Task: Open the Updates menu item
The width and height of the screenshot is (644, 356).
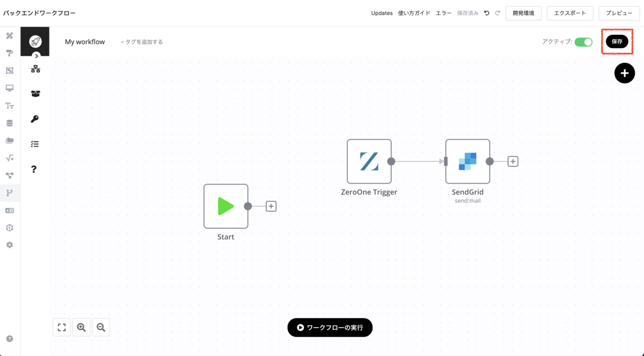Action: click(x=382, y=13)
